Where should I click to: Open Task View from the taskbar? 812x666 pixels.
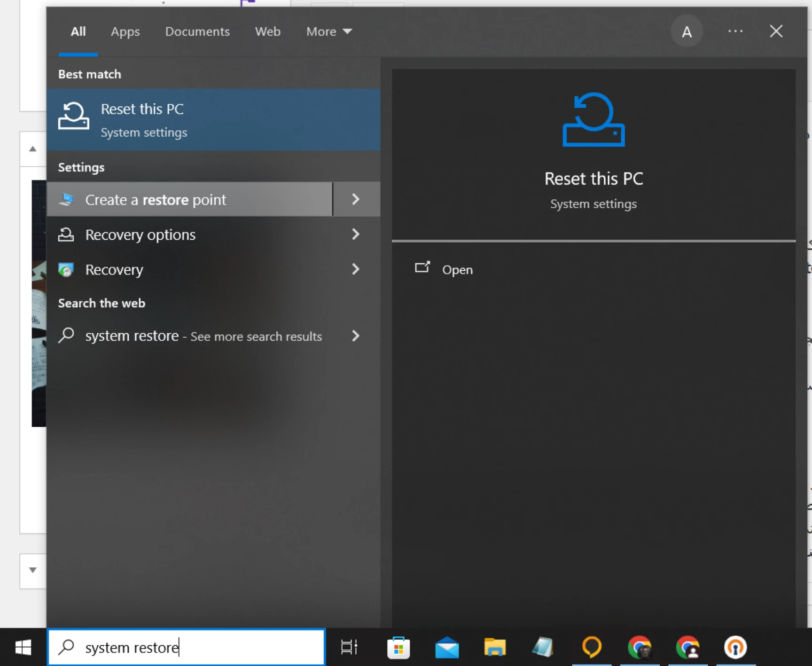[349, 647]
